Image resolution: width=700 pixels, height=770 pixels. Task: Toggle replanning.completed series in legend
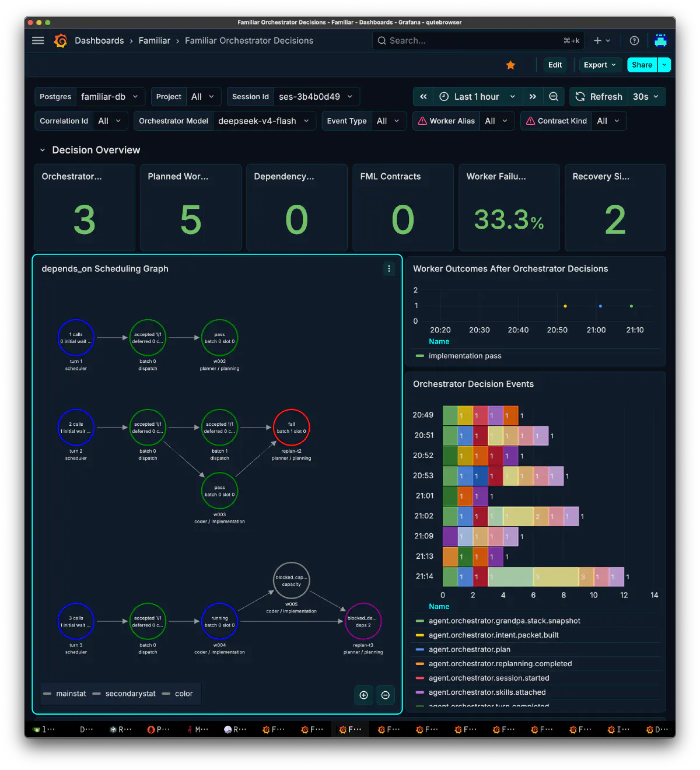coord(501,664)
